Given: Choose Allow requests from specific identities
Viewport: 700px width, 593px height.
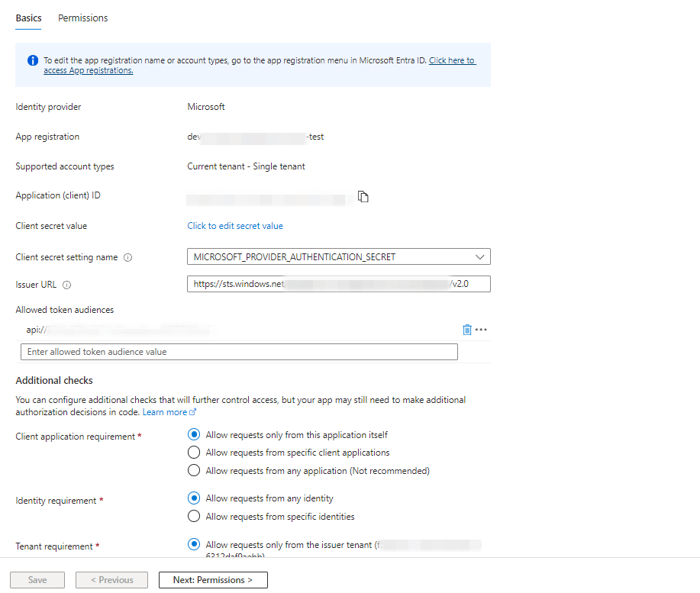Looking at the screenshot, I should pos(194,517).
